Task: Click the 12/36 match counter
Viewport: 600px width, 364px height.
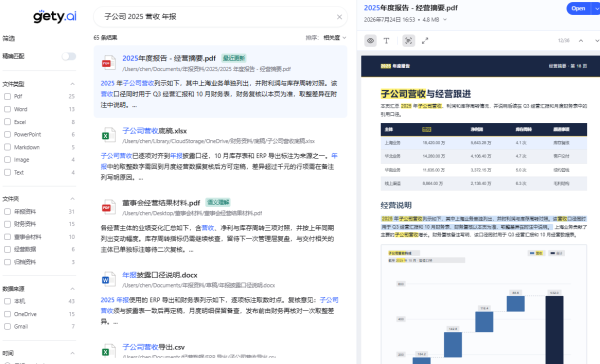Action: coord(564,41)
